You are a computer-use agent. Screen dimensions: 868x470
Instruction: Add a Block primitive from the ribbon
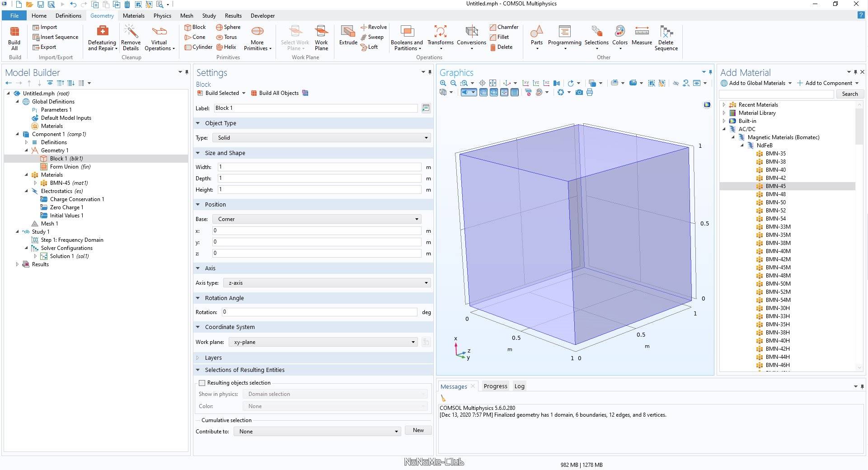coord(195,27)
